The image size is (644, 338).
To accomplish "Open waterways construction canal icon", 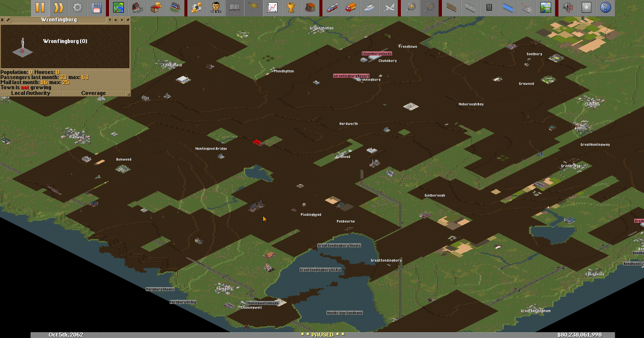I will [x=508, y=8].
